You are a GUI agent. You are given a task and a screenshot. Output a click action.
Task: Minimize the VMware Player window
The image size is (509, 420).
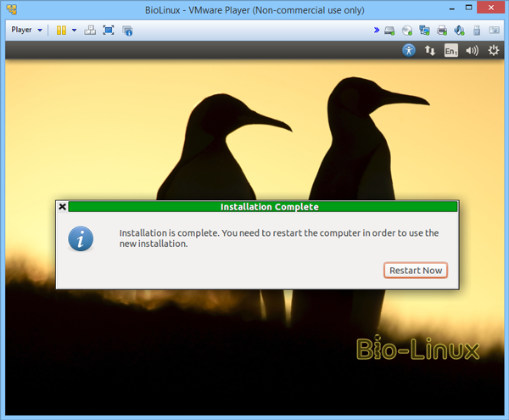coord(452,8)
